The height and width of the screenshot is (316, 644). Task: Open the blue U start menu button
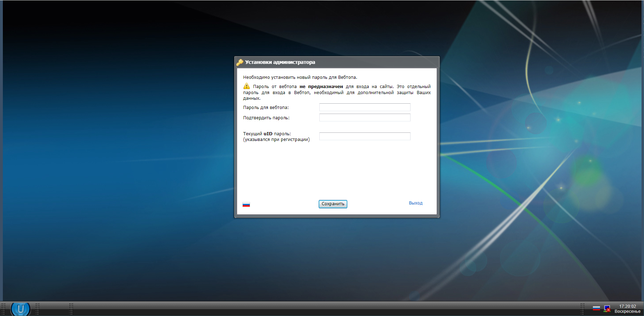coord(21,309)
